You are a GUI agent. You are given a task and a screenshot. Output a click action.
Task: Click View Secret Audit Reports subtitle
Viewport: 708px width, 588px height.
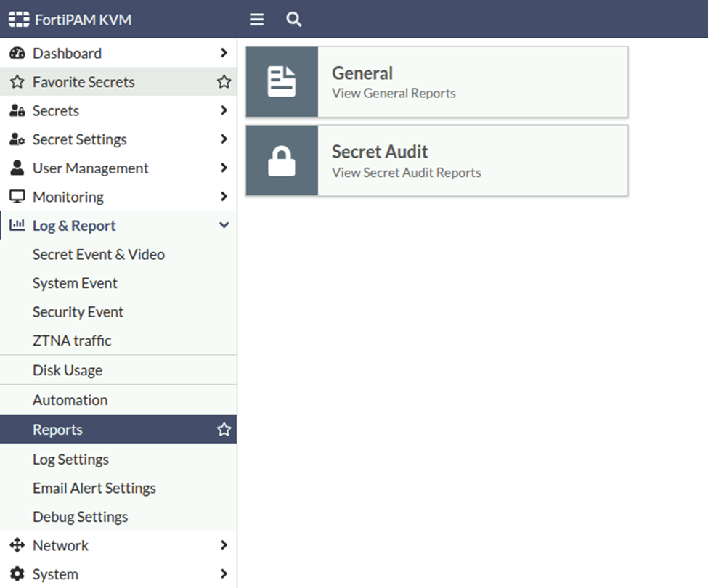click(x=407, y=172)
